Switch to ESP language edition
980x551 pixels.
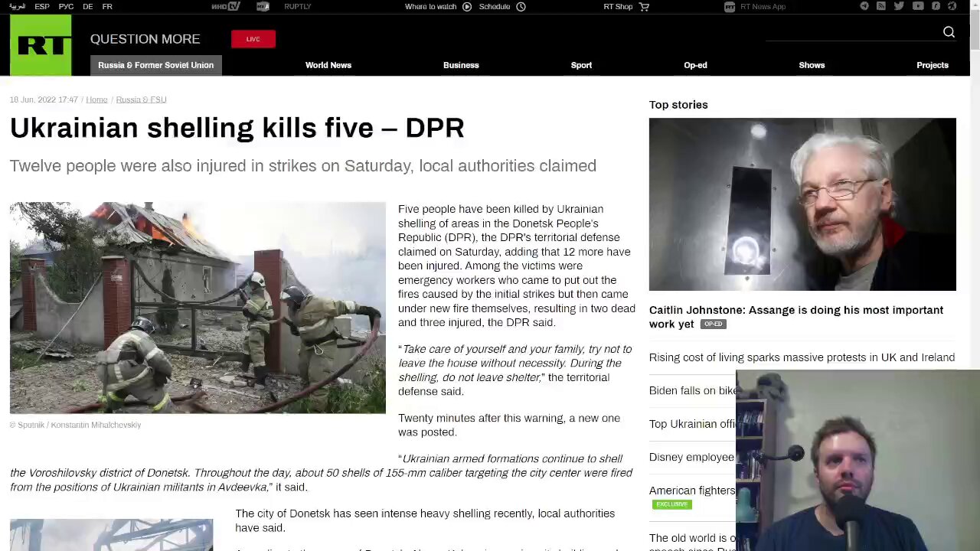coord(42,6)
